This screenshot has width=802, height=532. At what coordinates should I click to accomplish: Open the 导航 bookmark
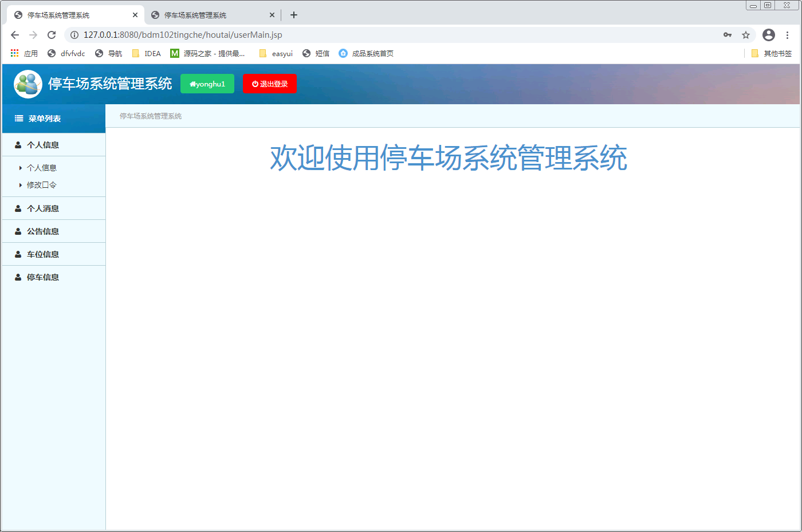tap(109, 53)
